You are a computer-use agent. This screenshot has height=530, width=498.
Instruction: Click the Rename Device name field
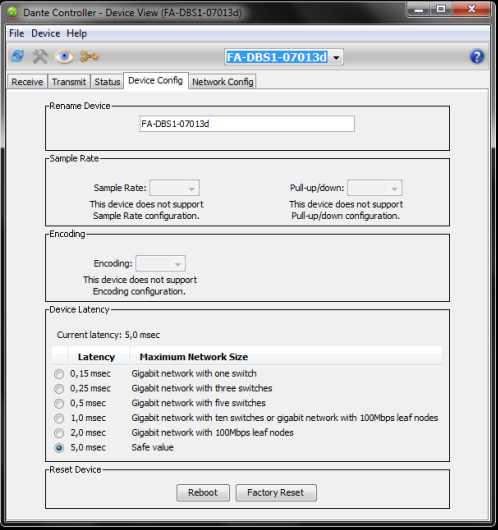pos(247,124)
